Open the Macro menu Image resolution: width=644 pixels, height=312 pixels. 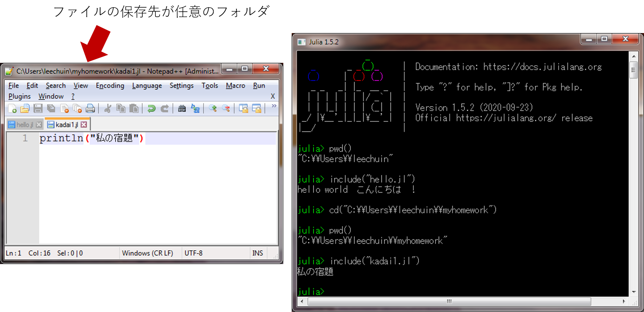pyautogui.click(x=235, y=86)
